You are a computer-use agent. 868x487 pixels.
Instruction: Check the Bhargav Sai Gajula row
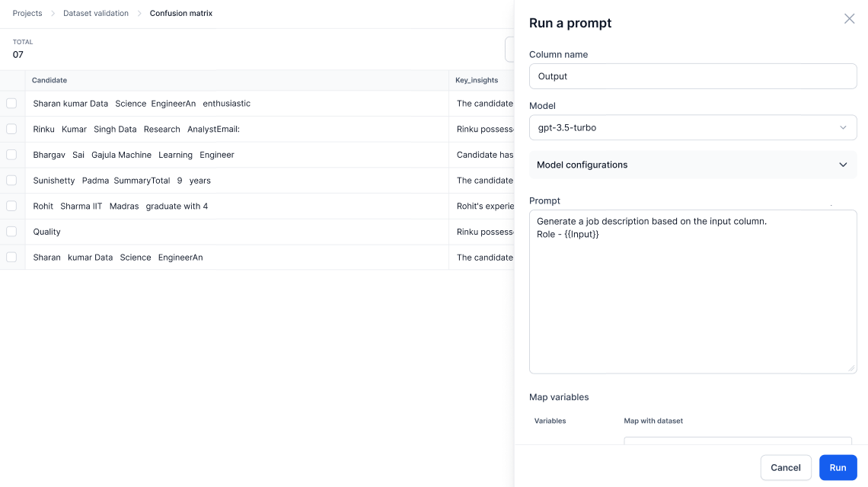click(x=11, y=155)
